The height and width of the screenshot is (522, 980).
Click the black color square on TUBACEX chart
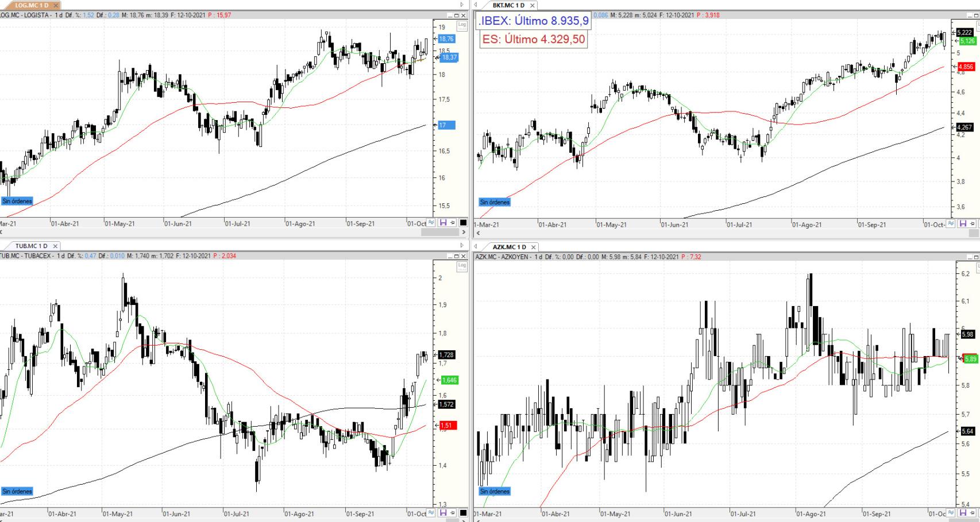point(463,513)
